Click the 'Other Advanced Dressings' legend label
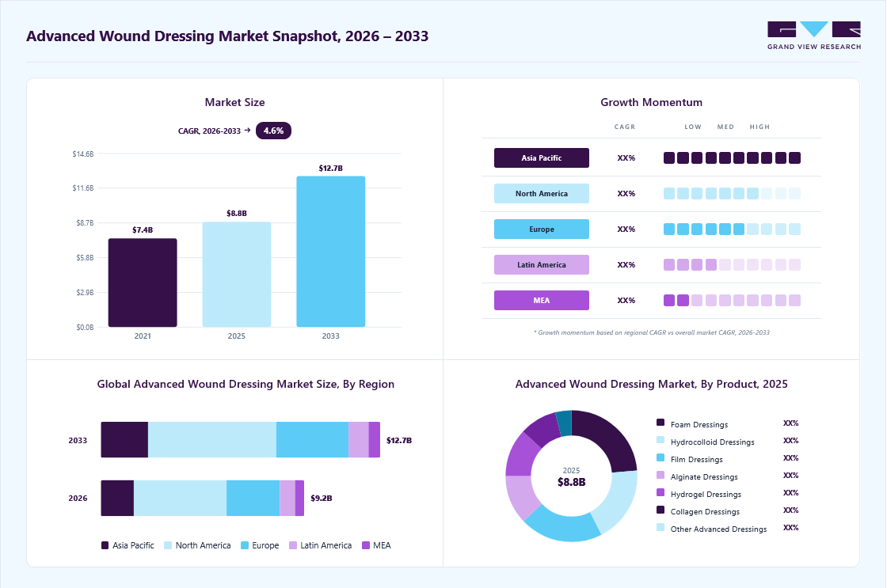This screenshot has width=887, height=588. (x=718, y=529)
